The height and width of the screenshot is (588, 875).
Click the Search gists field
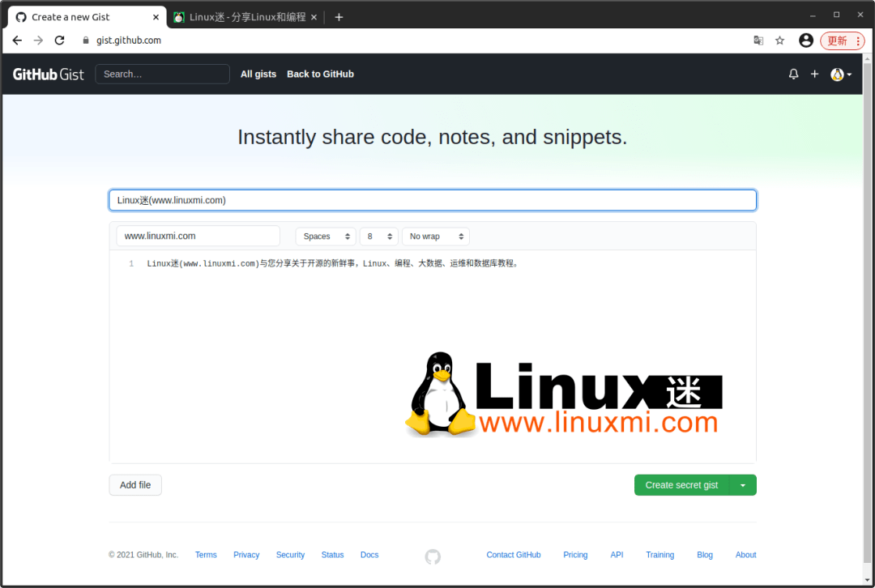162,74
